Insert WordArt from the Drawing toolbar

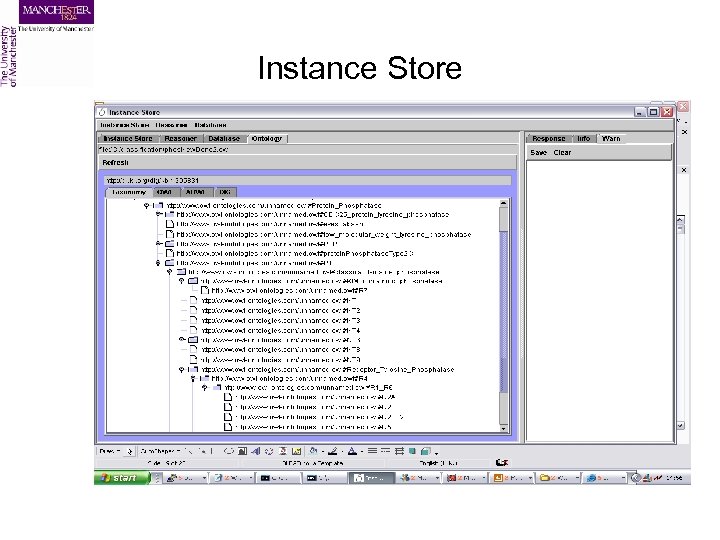tap(256, 451)
